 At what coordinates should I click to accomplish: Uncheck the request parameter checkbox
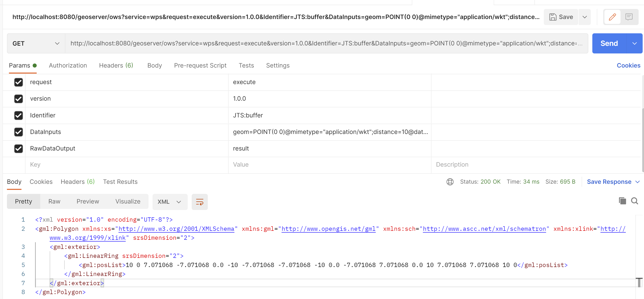coord(19,82)
